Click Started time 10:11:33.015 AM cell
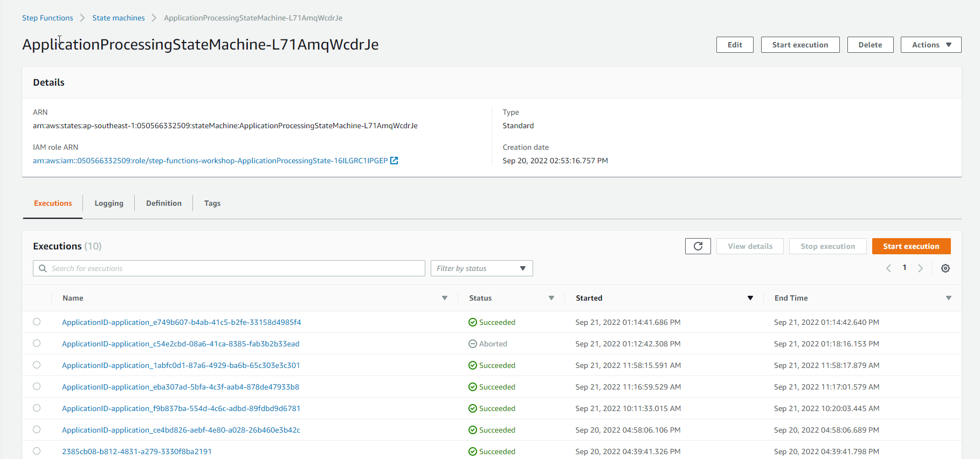 [x=628, y=408]
